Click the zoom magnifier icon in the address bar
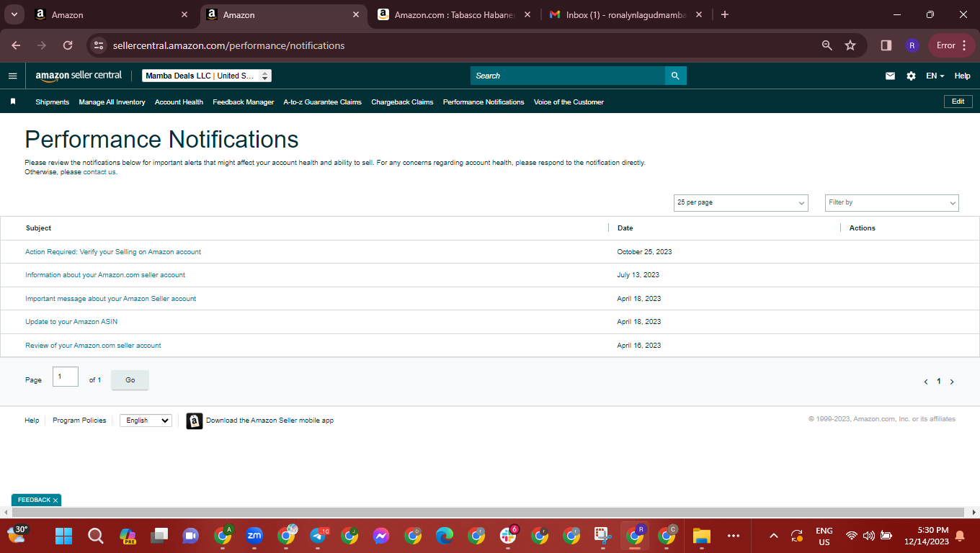Viewport: 980px width, 553px height. point(827,45)
